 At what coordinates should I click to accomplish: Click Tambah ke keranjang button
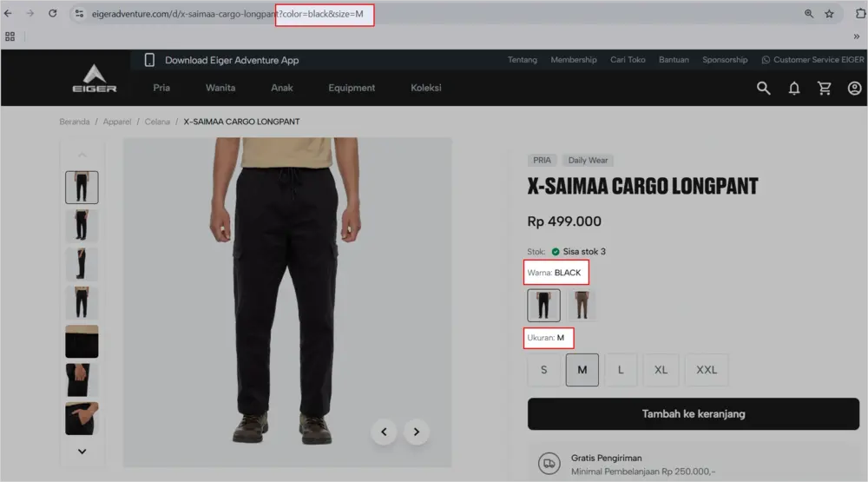[693, 414]
